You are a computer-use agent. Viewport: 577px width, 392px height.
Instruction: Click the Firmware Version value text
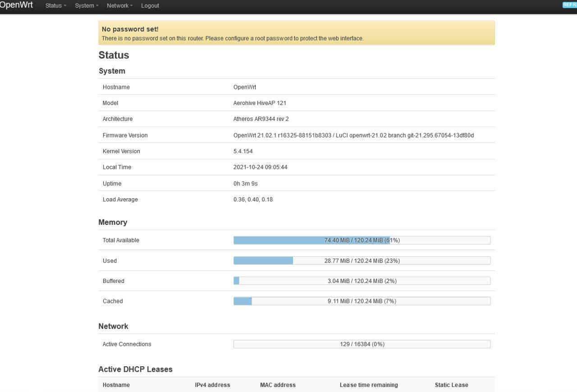point(353,135)
